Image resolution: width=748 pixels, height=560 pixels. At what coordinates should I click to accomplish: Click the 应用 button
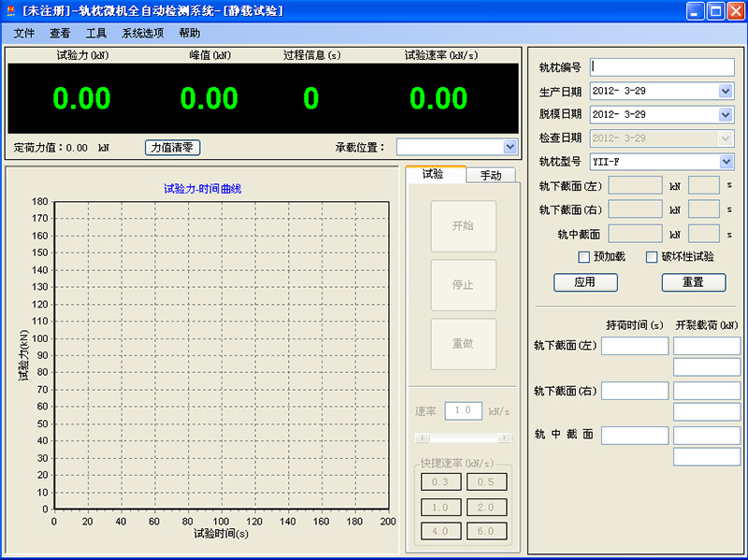coord(585,282)
